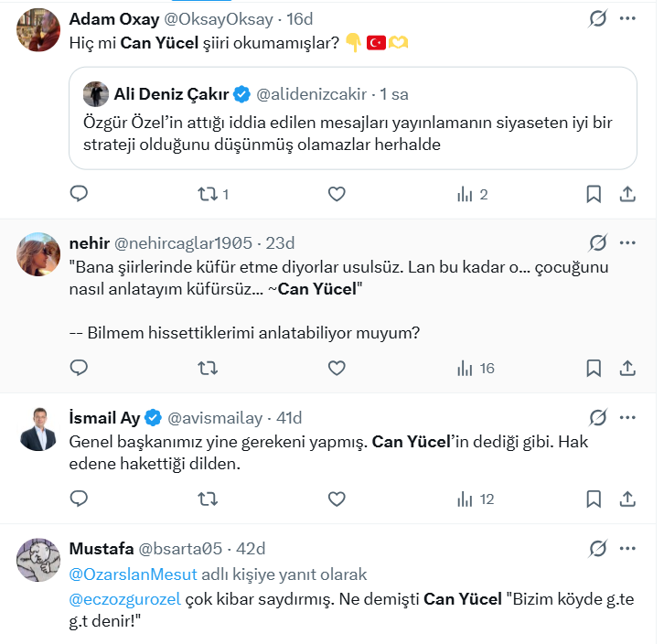Viewport: 664px width, 644px height.
Task: Reply to İsmail Ay's tweet
Action: 80,499
